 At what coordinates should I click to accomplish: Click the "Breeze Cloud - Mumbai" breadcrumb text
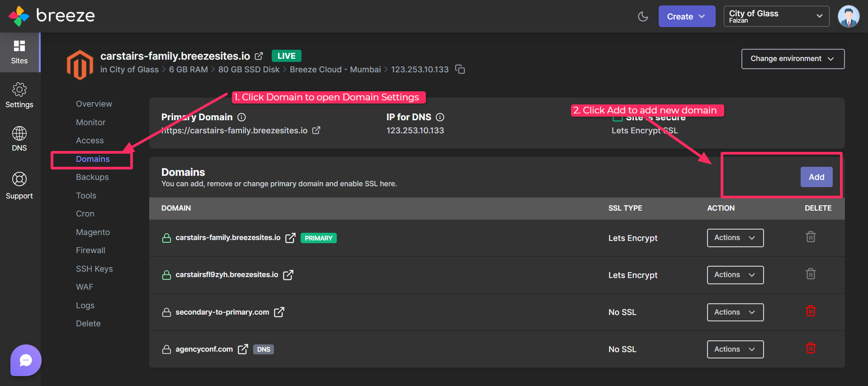(x=335, y=70)
